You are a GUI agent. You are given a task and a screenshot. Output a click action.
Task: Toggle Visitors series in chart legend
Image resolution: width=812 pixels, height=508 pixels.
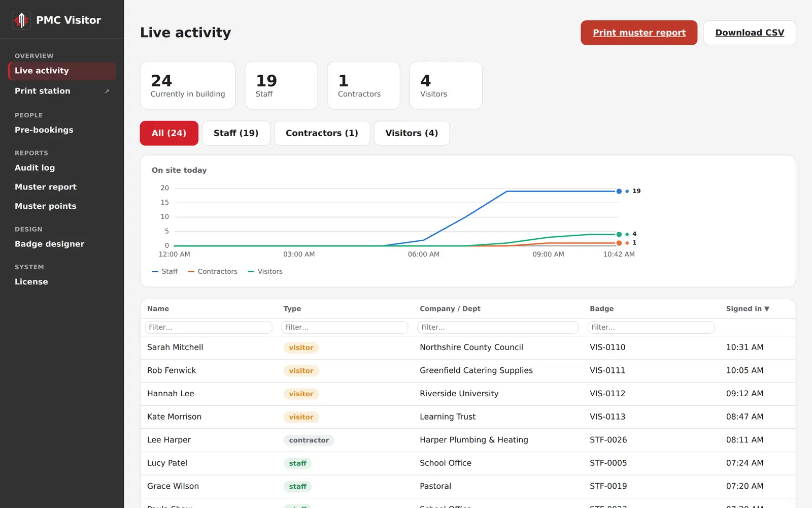(265, 272)
